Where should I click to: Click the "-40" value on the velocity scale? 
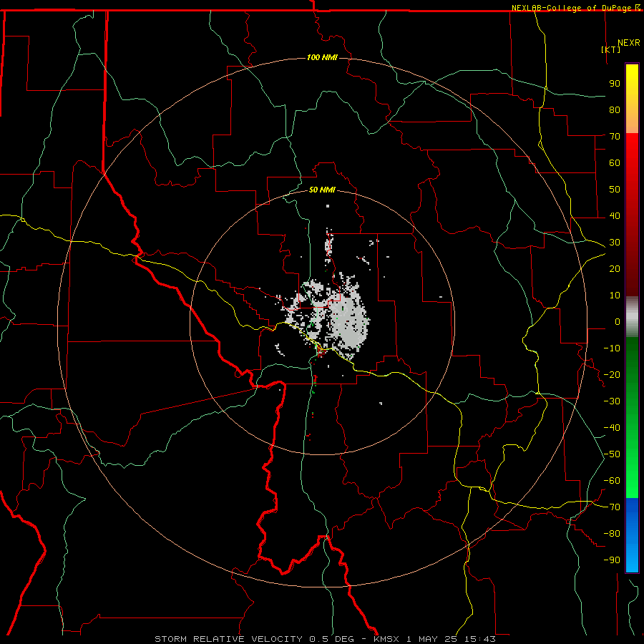point(612,428)
